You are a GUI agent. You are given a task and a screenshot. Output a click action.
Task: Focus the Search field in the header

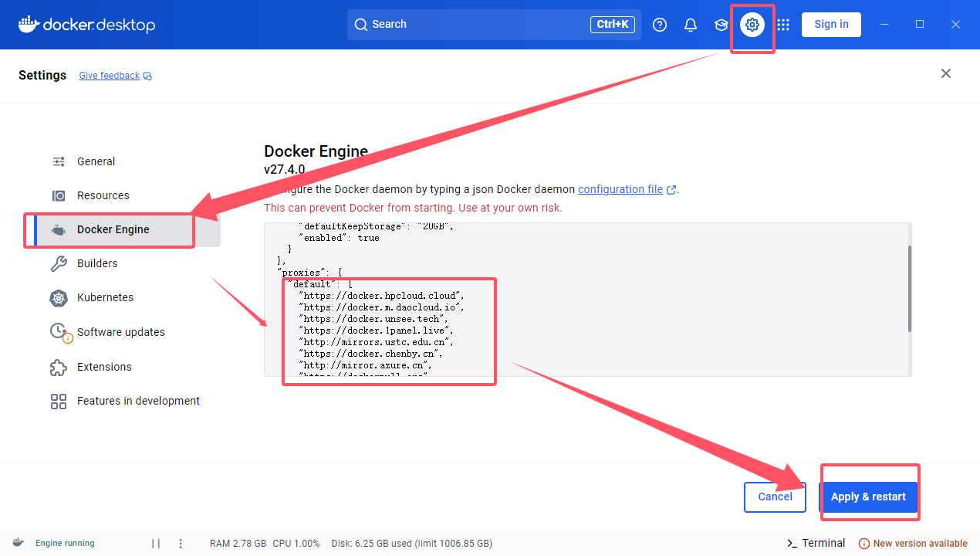pos(494,25)
